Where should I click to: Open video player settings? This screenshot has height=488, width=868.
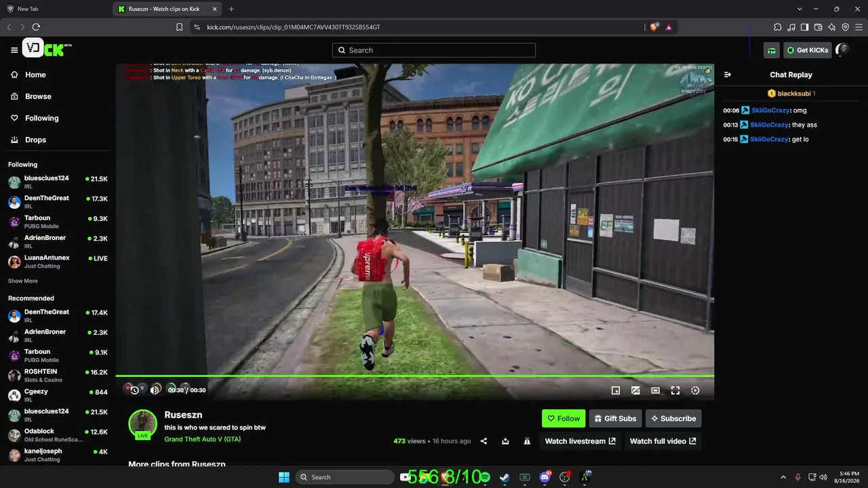coord(695,390)
